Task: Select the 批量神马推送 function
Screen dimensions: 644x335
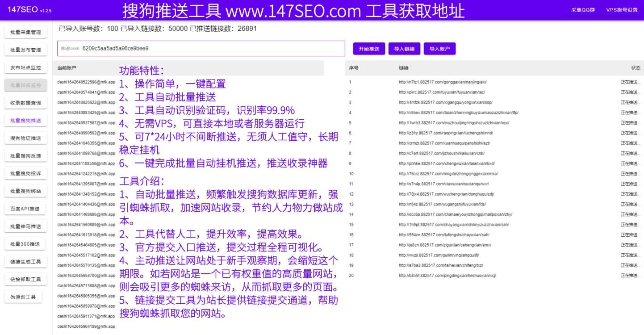Action: [25, 226]
